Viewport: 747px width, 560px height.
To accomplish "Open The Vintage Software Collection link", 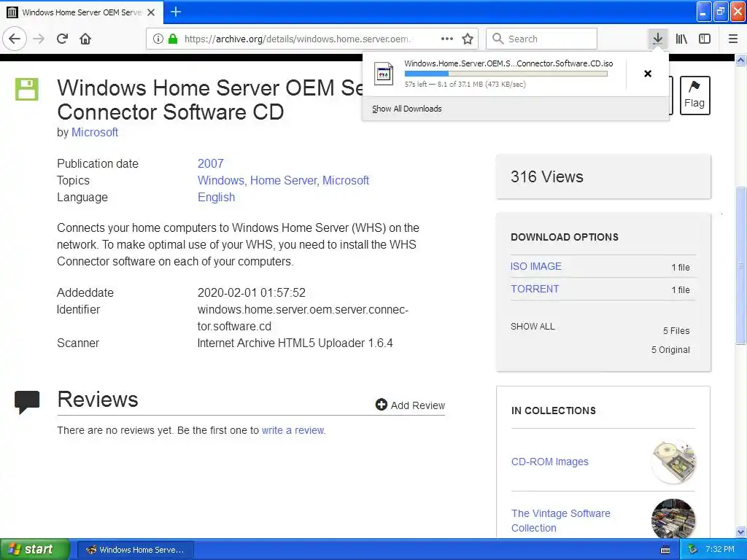I will 561,521.
